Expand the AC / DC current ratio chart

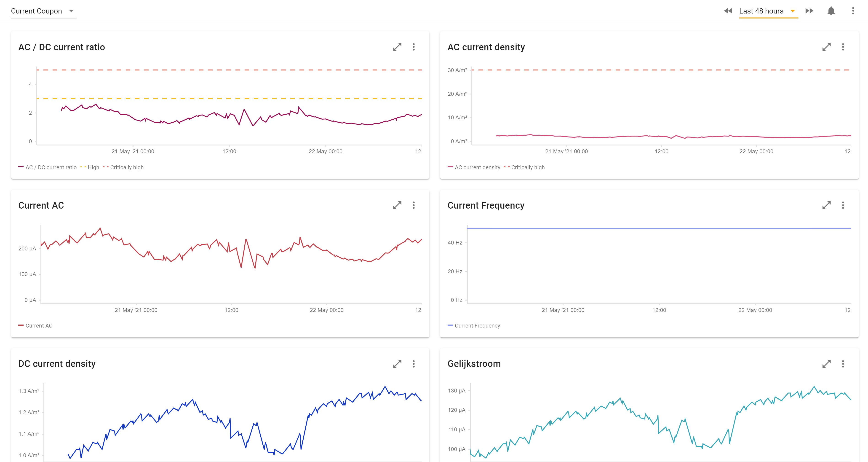[397, 47]
